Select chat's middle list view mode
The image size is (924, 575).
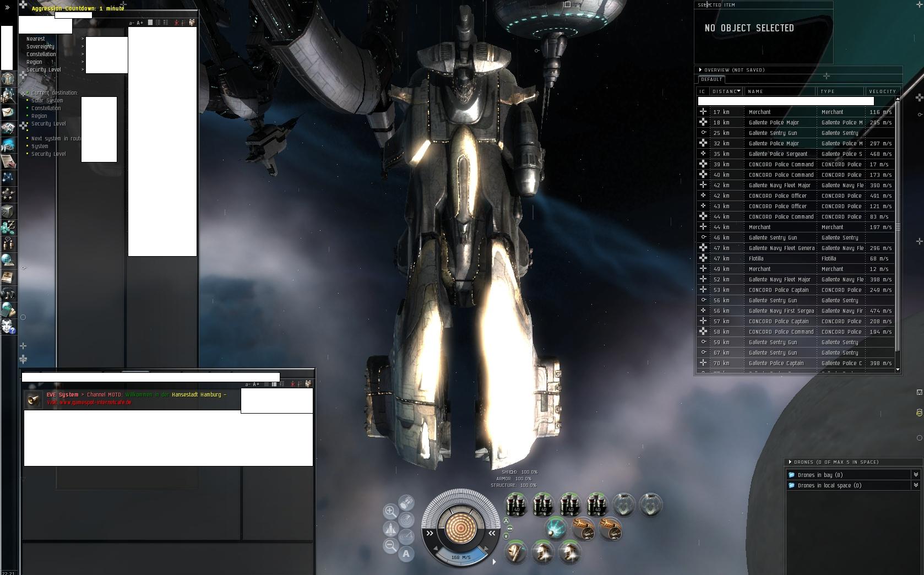pyautogui.click(x=274, y=384)
